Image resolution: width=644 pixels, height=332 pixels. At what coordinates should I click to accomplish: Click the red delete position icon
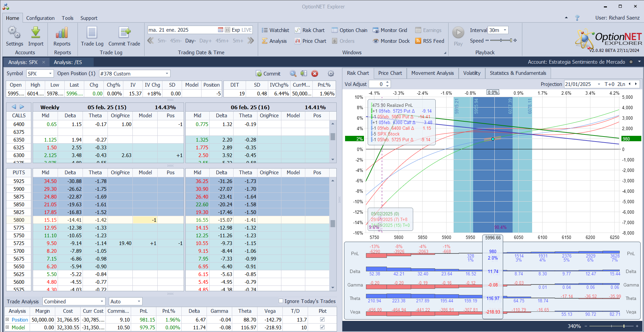pyautogui.click(x=315, y=73)
